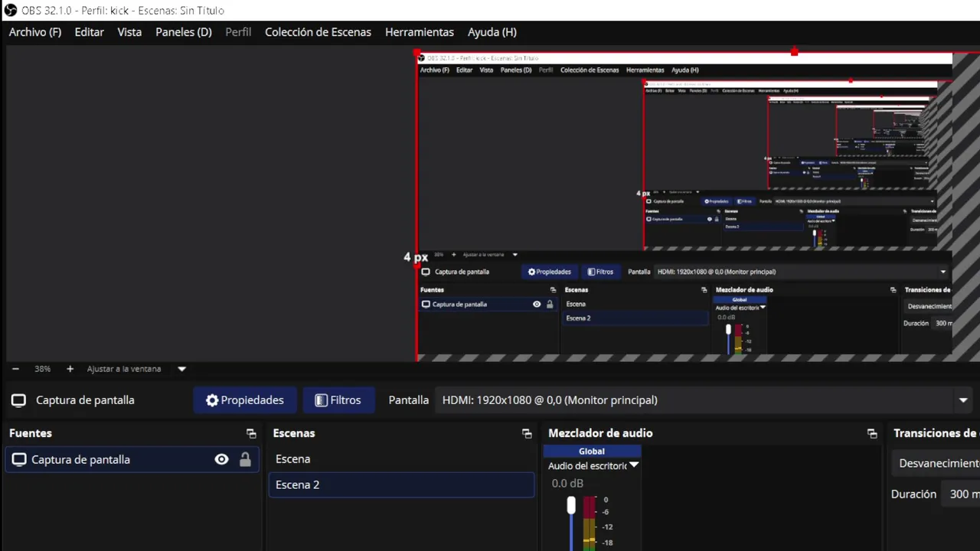The height and width of the screenshot is (551, 980).
Task: Click the audio level meter bars
Action: tap(590, 523)
